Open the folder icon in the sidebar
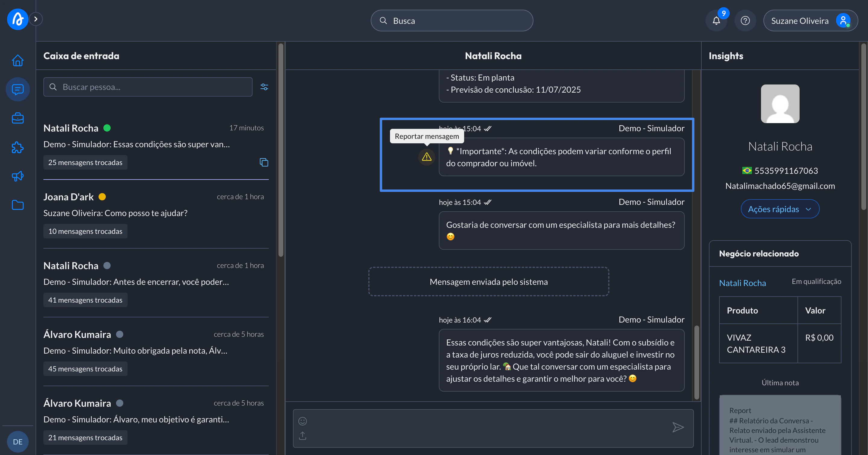This screenshot has height=455, width=868. point(17,205)
